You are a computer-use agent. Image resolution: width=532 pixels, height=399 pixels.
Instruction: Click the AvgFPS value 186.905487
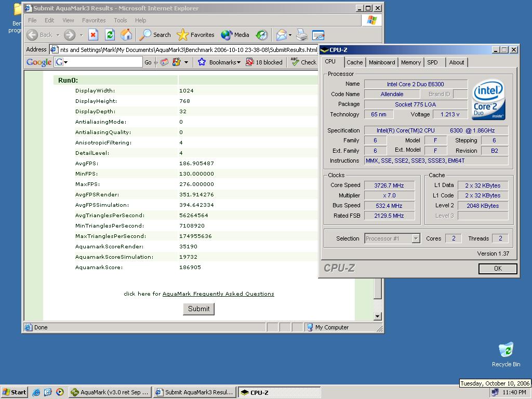pyautogui.click(x=196, y=164)
